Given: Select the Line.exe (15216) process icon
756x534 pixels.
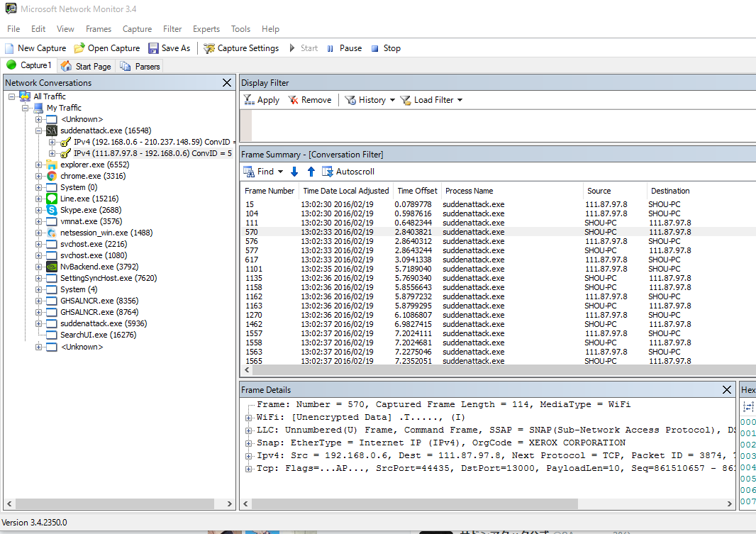Looking at the screenshot, I should [x=52, y=199].
